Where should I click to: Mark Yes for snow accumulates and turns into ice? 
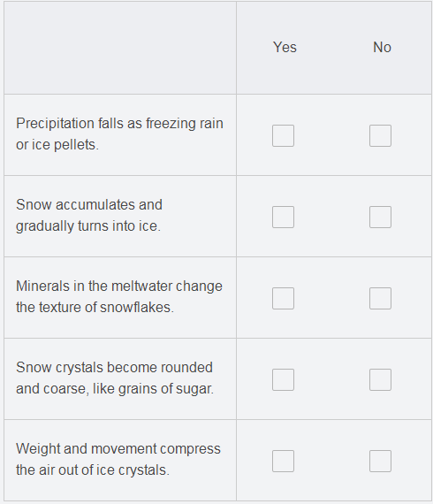click(283, 217)
